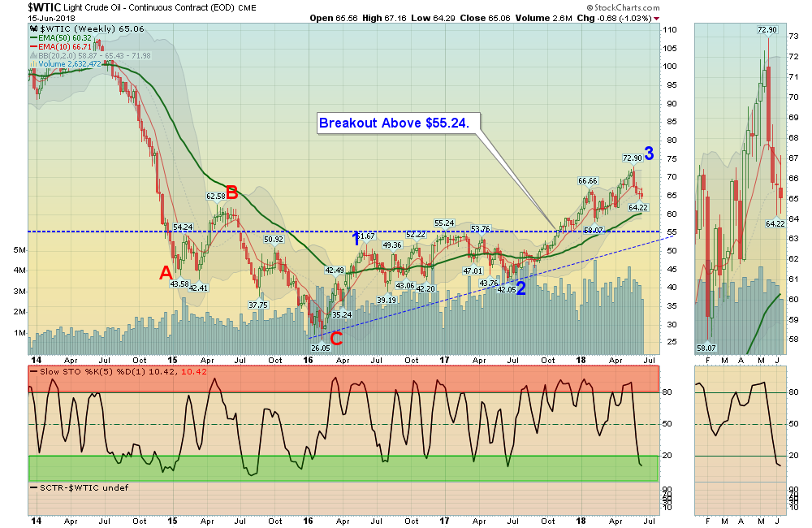Click the red wave label B
This screenshot has height=528, width=812.
231,193
